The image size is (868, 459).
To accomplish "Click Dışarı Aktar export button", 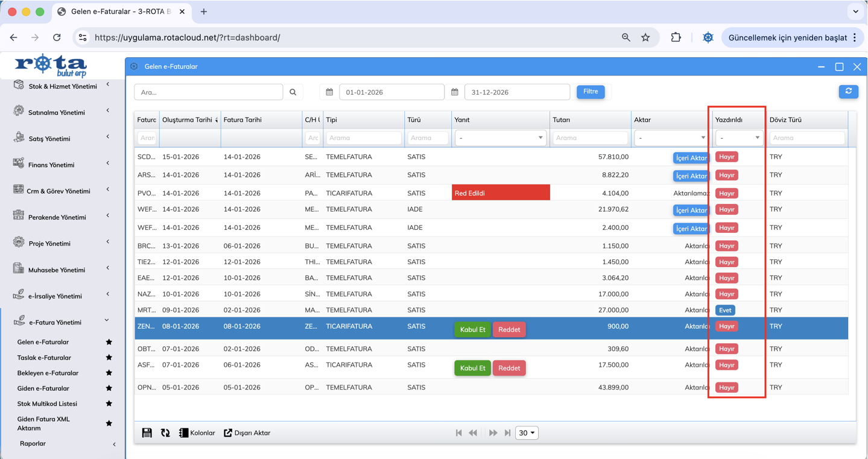I will 247,433.
